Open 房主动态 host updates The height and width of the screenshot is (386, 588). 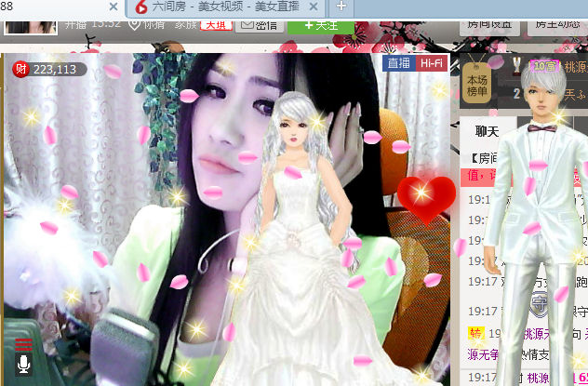[x=557, y=27]
